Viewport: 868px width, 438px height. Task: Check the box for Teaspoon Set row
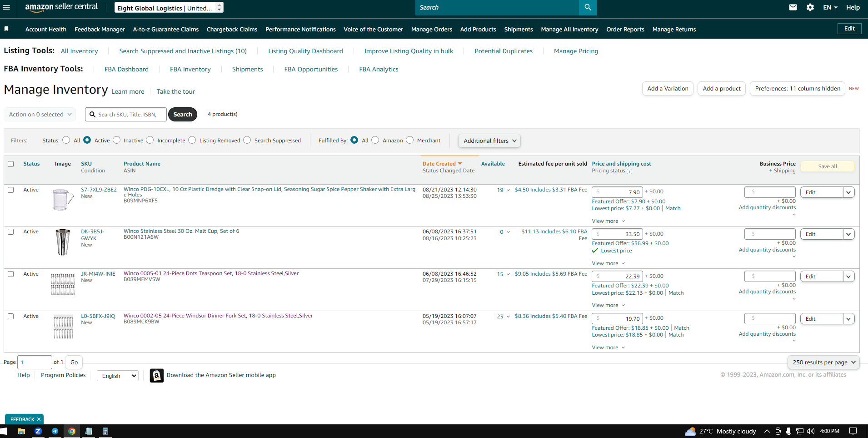coord(11,274)
